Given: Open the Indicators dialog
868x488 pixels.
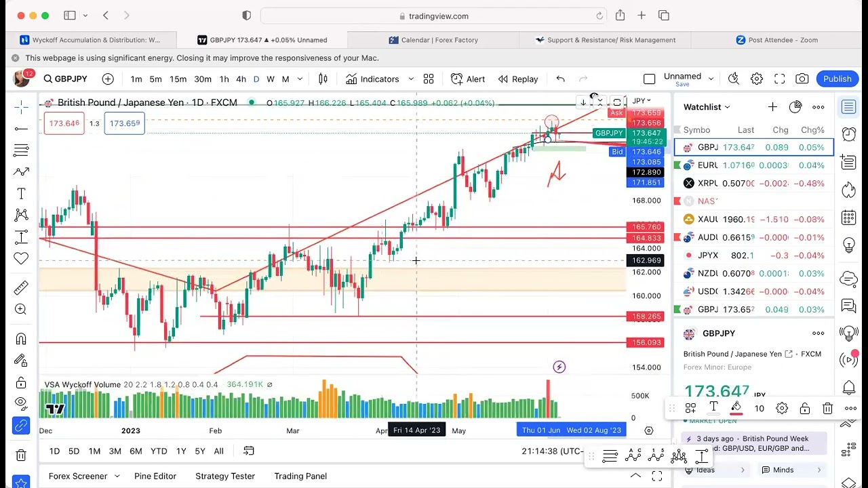Looking at the screenshot, I should pyautogui.click(x=372, y=79).
